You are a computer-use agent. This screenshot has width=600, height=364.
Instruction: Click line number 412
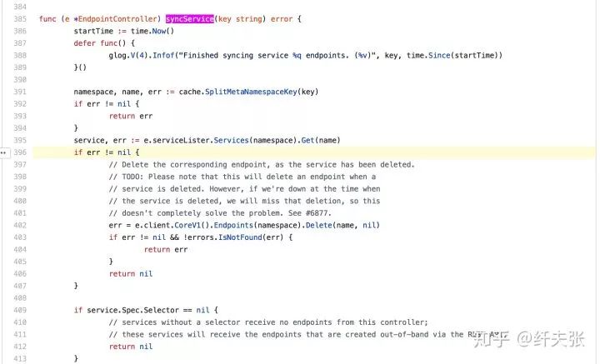click(20, 347)
